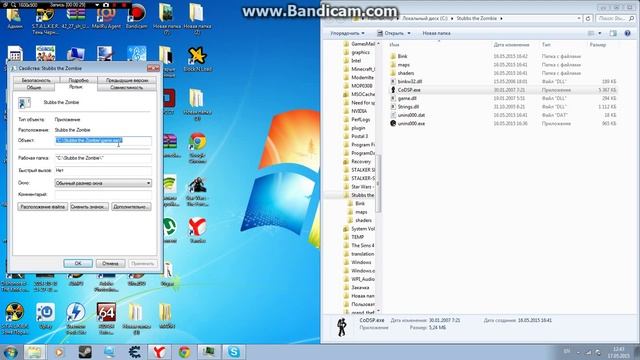The width and height of the screenshot is (640, 360).
Task: Open the Daemon Tools Lite lightning shortcut
Action: (76, 318)
